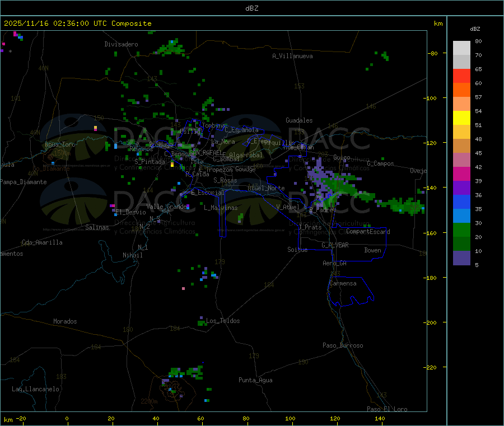Image resolution: width=504 pixels, height=426 pixels.
Task: Click the orange 57-60 dBZ legend swatch
Action: (461, 90)
